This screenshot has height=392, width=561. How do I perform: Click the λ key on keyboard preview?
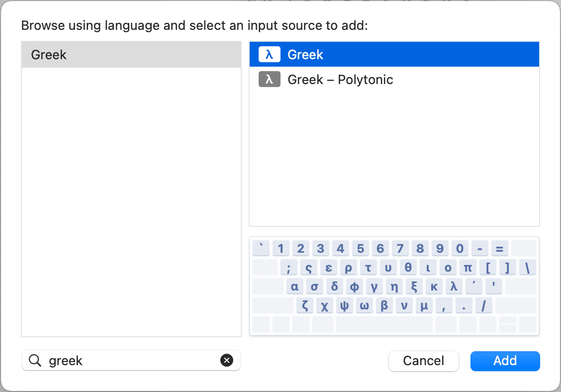pos(454,287)
